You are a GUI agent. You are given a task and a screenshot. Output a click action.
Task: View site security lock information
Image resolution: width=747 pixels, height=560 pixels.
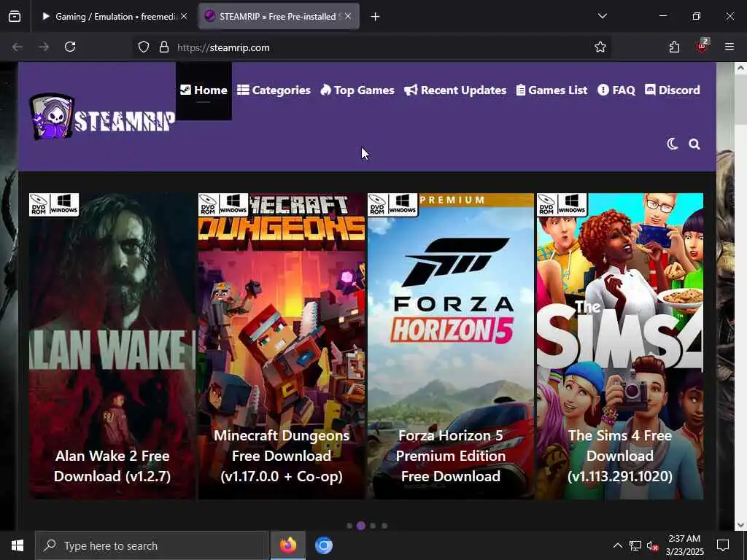coord(164,47)
